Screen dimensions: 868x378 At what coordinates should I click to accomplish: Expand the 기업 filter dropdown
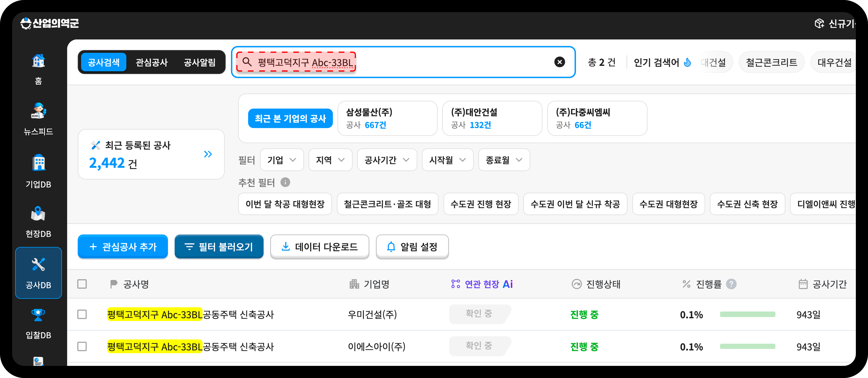coord(282,160)
